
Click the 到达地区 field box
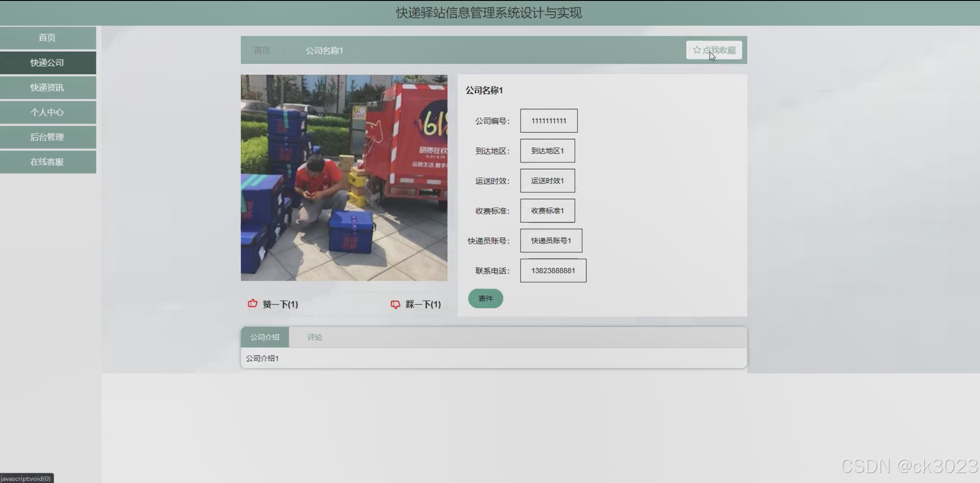pos(547,151)
